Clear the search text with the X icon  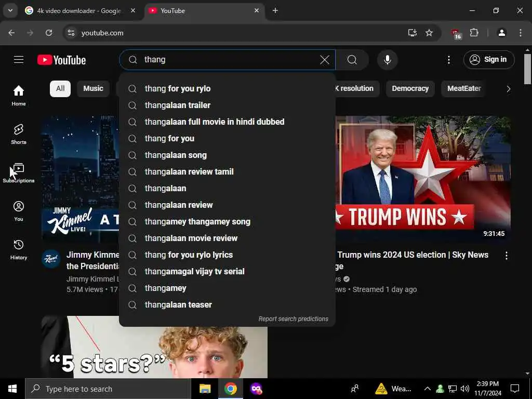point(324,60)
